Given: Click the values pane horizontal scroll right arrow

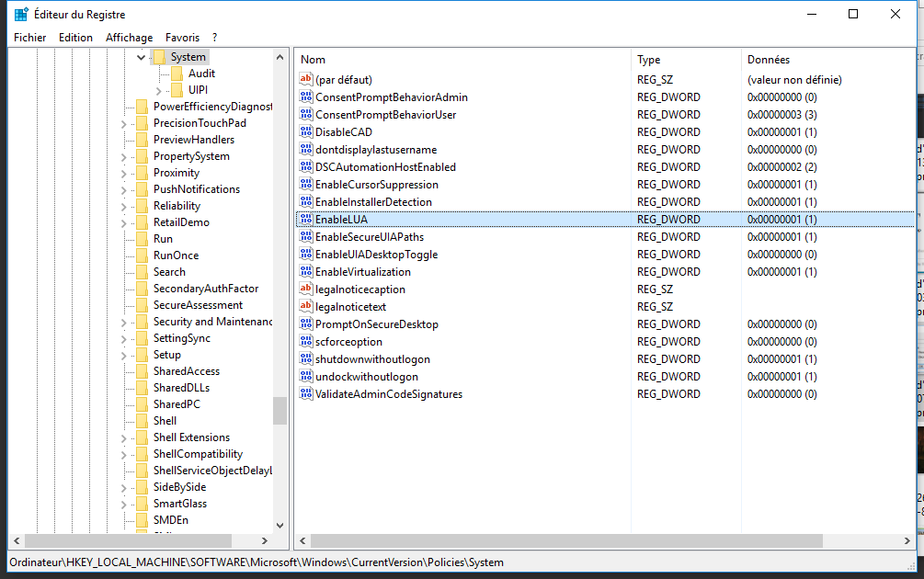Looking at the screenshot, I should tap(907, 540).
